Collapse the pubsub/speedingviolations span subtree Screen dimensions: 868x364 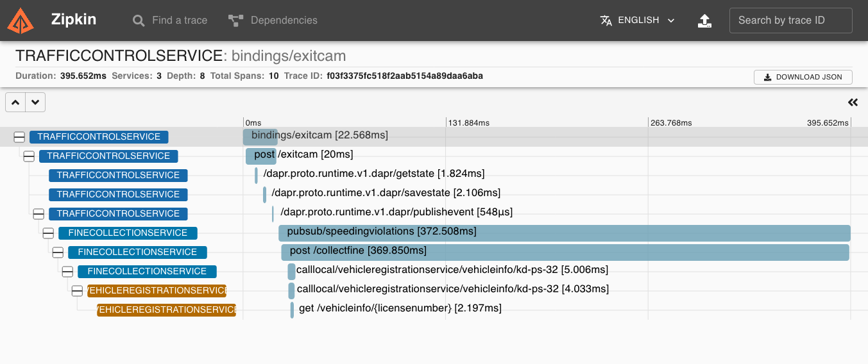tap(48, 233)
